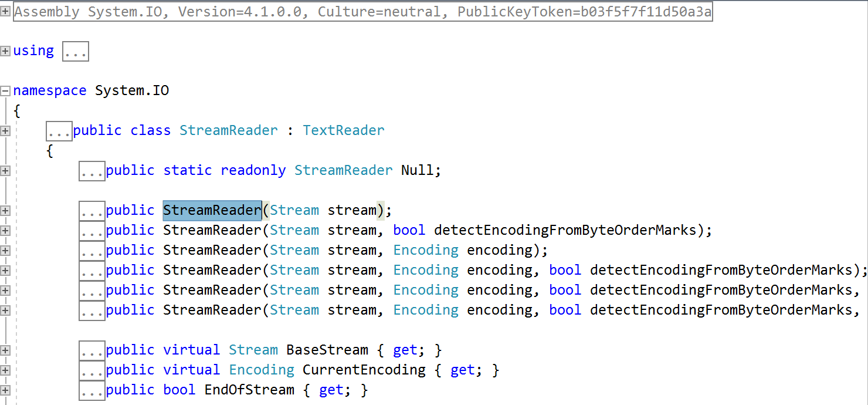Viewport: 868px width, 405px height.
Task: Open the Encoding type definition
Action: click(x=426, y=249)
